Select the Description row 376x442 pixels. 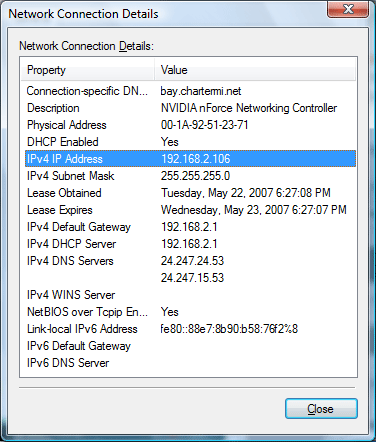point(190,108)
